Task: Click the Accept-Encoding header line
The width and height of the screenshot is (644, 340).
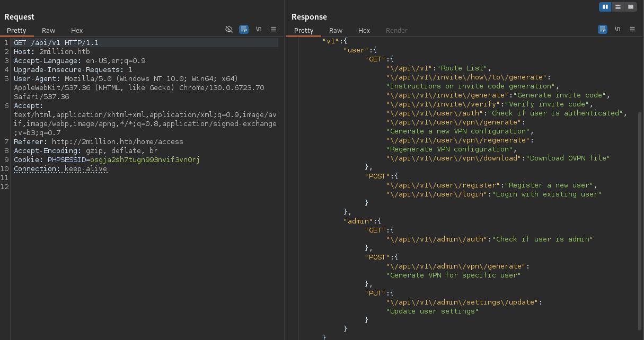Action: click(x=86, y=151)
